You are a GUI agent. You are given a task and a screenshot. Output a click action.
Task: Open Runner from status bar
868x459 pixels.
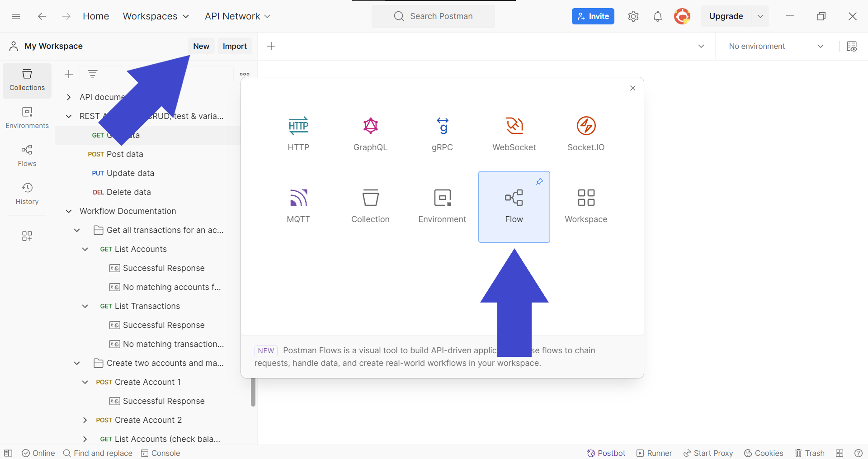[x=654, y=453]
